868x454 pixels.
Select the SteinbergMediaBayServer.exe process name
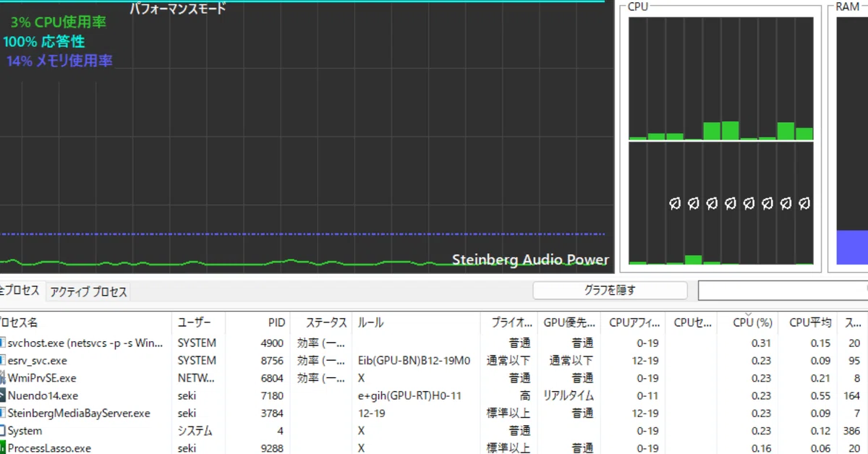(79, 413)
